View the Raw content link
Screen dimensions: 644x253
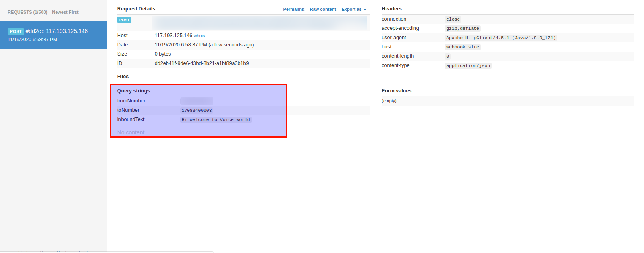tap(322, 9)
